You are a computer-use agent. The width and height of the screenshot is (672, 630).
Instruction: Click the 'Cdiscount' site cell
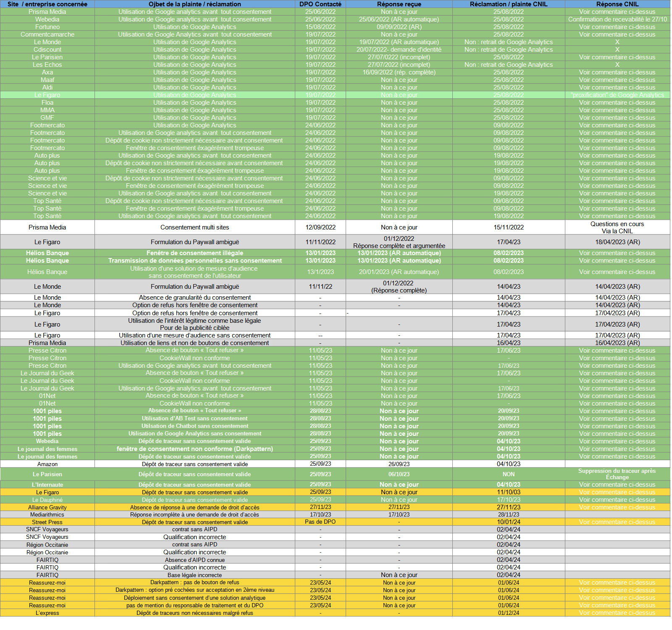coord(47,50)
